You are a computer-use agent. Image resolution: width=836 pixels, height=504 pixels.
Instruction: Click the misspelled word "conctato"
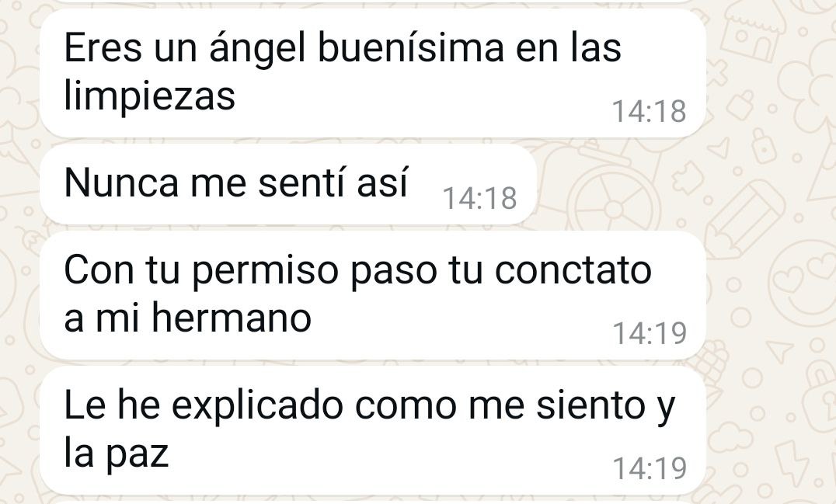(573, 270)
